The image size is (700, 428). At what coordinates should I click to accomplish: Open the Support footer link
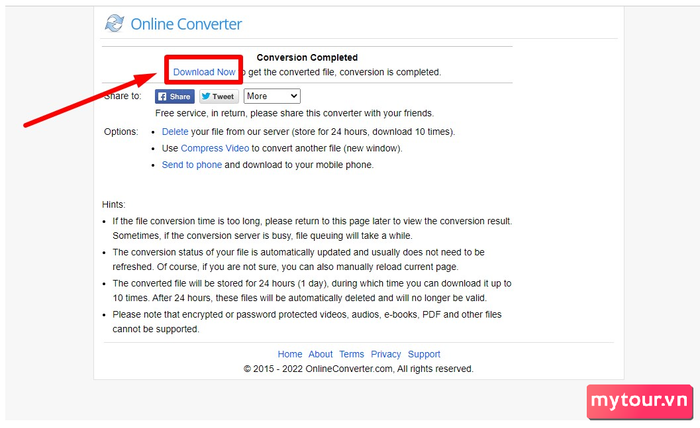click(x=424, y=354)
